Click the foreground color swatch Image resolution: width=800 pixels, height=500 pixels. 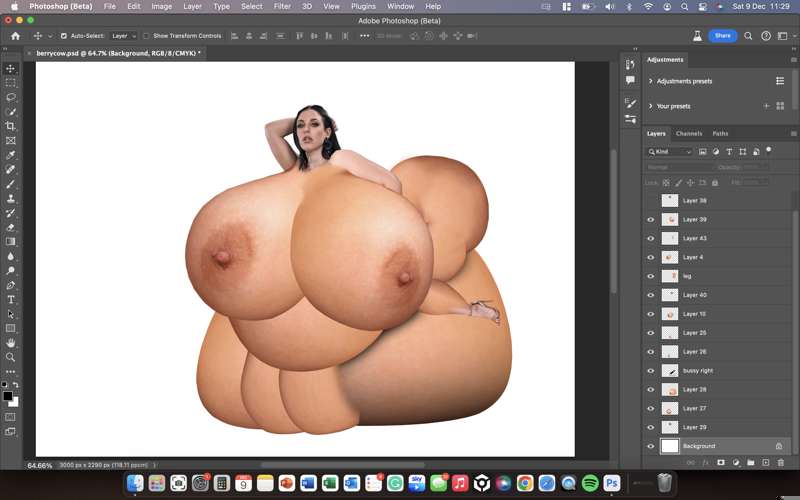tap(8, 396)
